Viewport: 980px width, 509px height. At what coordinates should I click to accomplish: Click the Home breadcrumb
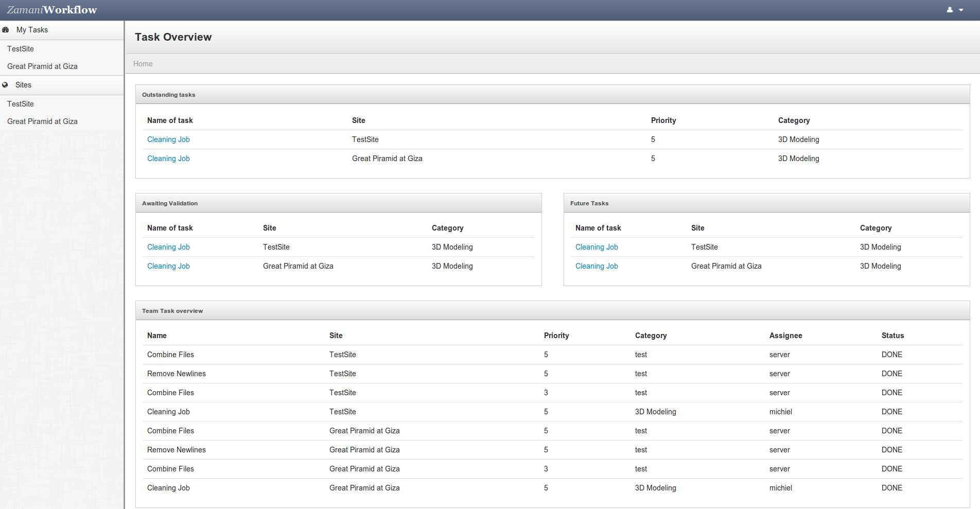143,64
